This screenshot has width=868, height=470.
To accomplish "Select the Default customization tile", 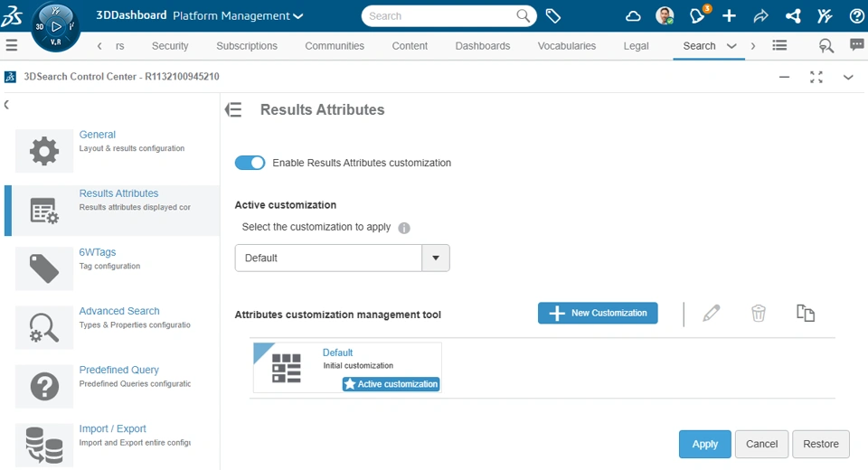I will (347, 368).
